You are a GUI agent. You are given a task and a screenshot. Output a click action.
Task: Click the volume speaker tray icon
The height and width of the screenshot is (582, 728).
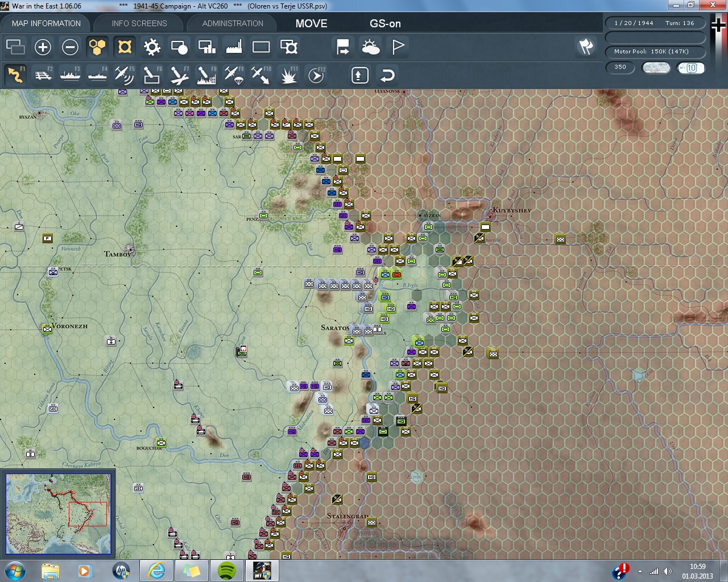click(667, 571)
